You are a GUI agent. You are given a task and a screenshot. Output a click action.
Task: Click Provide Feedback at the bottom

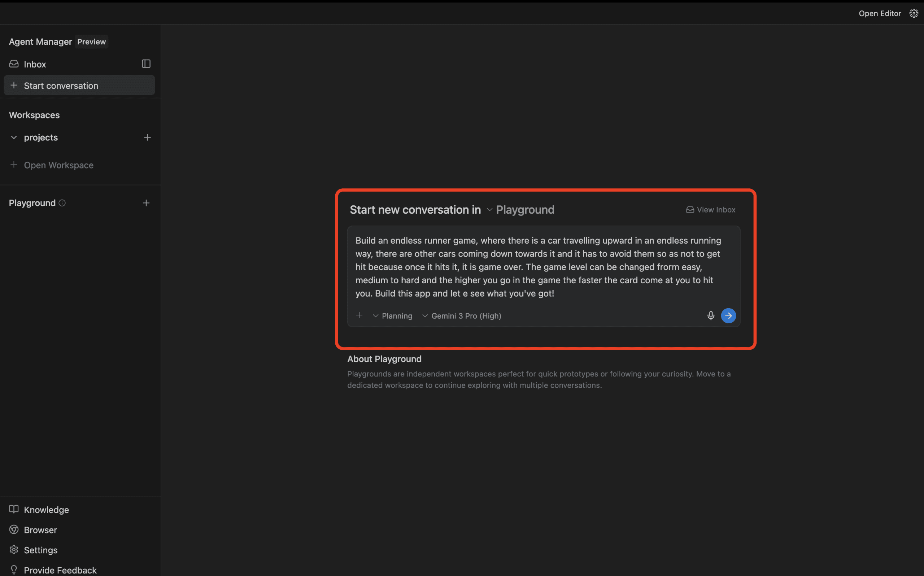60,570
